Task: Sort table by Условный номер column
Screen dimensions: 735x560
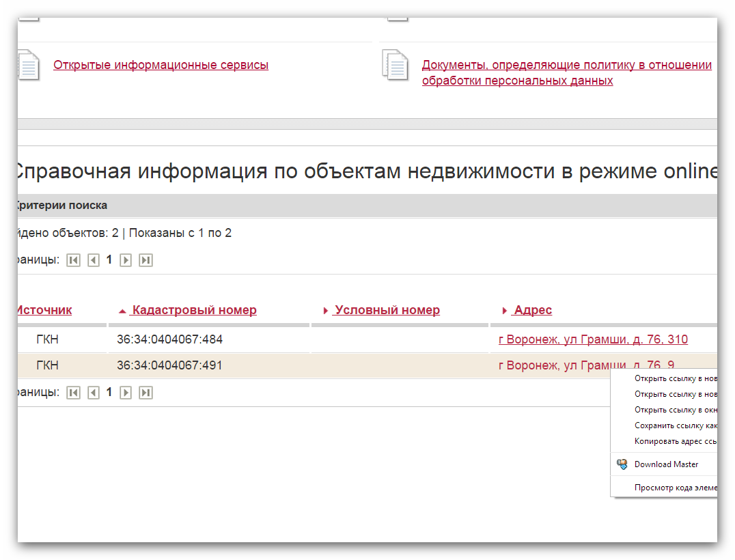Action: coord(387,310)
